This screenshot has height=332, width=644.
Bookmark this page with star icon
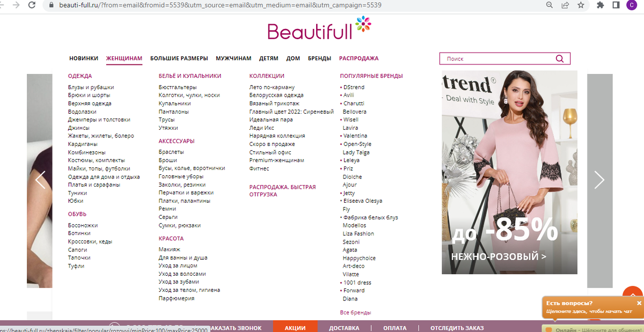(581, 5)
